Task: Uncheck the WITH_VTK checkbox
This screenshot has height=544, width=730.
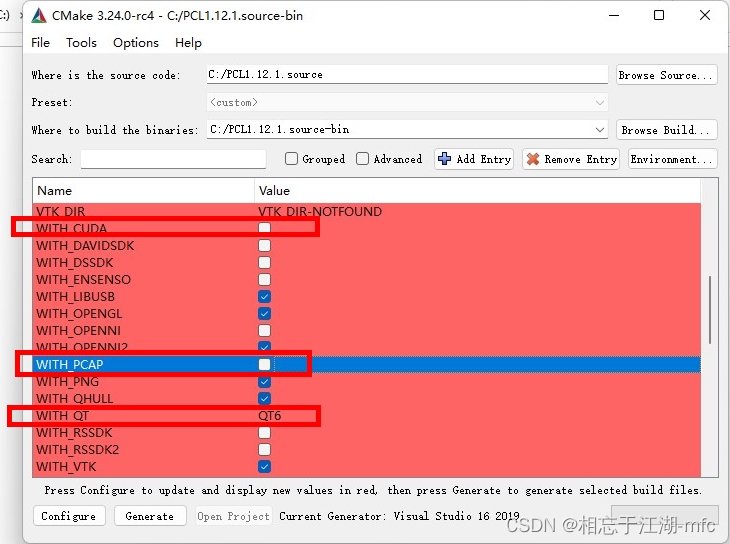Action: (264, 467)
